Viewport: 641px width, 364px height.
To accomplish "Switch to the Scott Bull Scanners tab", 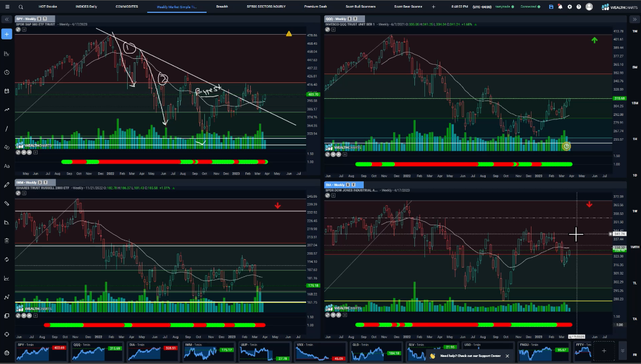I will click(361, 6).
